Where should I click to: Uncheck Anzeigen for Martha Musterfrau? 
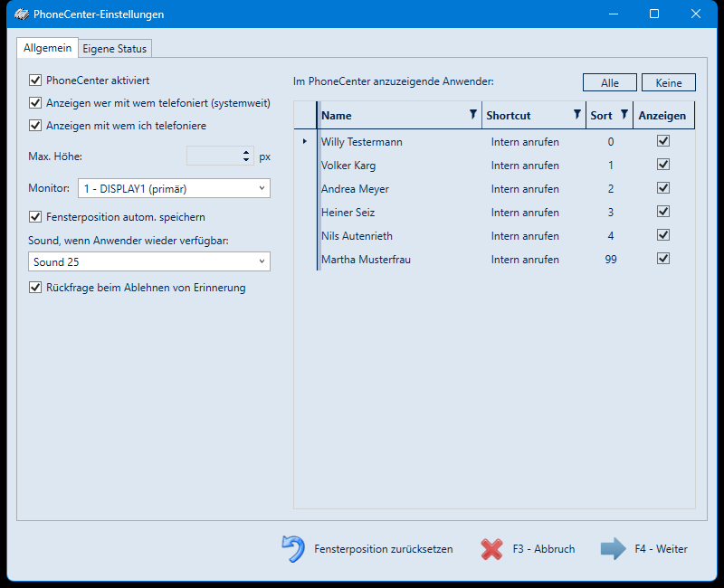point(663,259)
